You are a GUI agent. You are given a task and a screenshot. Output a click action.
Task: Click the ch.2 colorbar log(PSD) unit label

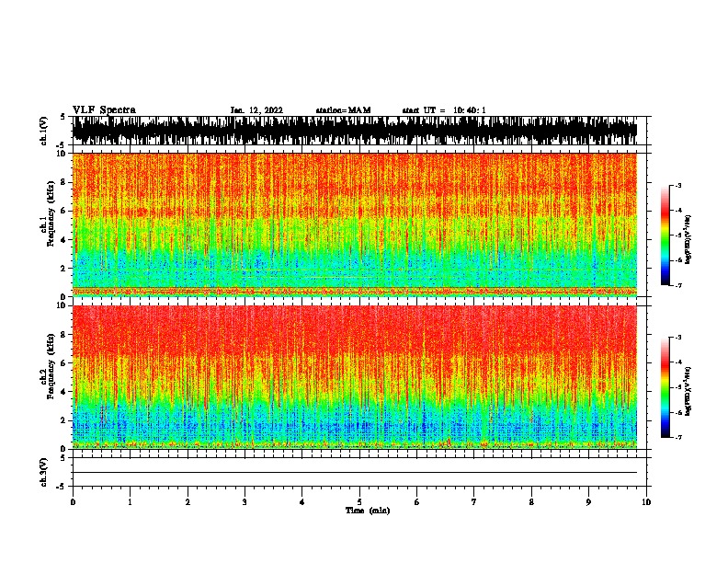tap(688, 391)
